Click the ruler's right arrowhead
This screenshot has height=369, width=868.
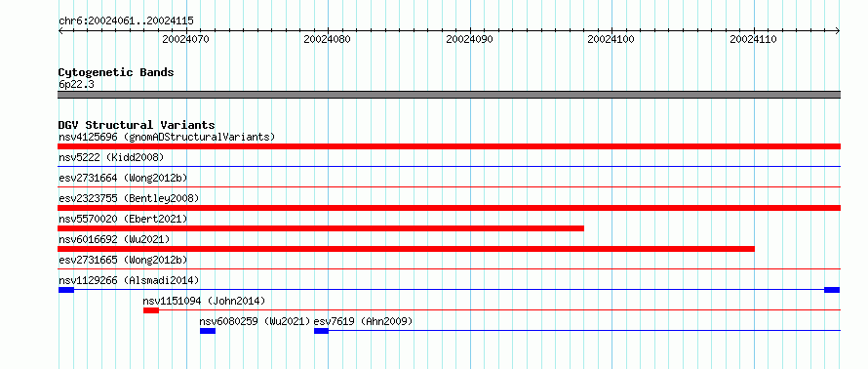(838, 31)
